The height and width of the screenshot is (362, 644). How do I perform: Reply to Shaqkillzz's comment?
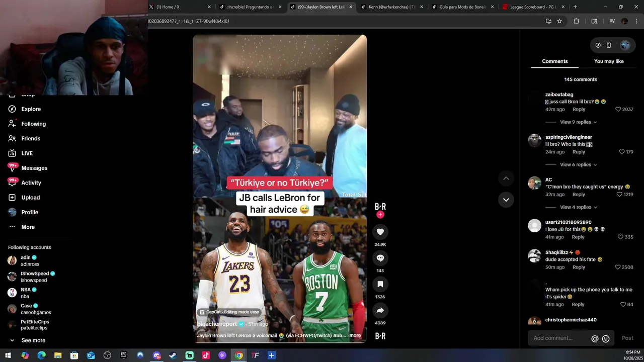tap(579, 267)
